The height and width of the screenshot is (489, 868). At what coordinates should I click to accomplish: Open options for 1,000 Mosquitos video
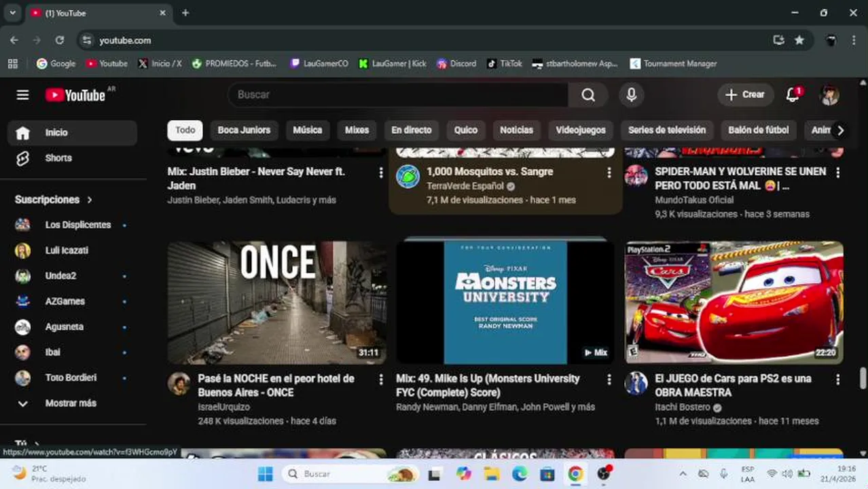coord(609,173)
